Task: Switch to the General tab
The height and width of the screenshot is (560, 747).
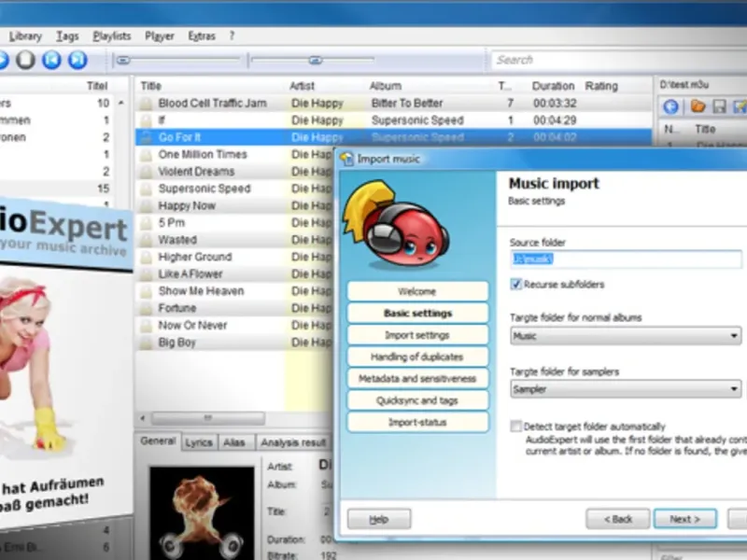Action: pyautogui.click(x=158, y=441)
